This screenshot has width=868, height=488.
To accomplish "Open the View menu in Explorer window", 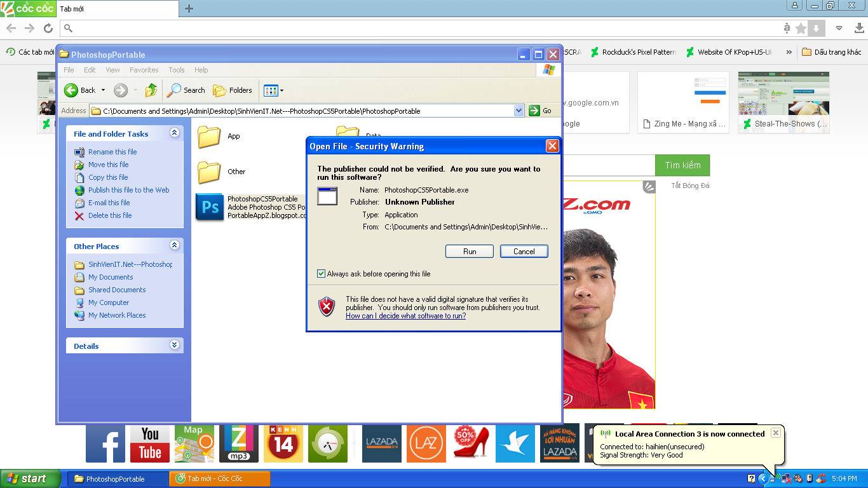I will 112,70.
